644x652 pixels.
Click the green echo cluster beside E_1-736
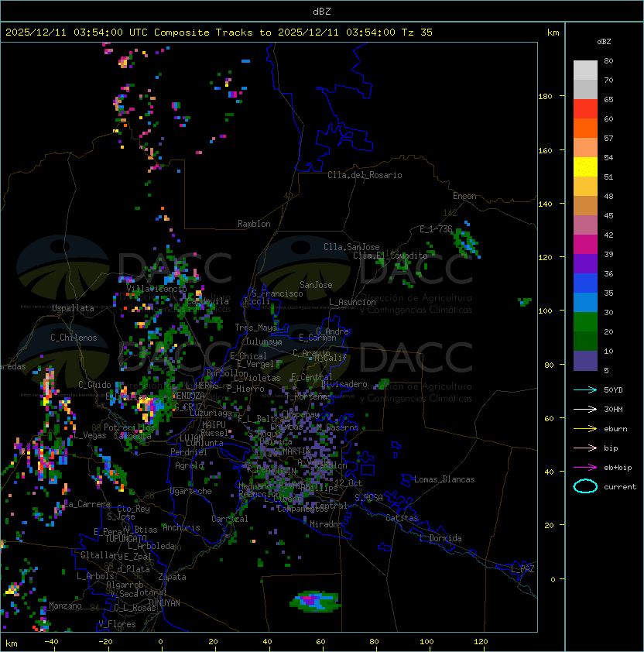466,242
